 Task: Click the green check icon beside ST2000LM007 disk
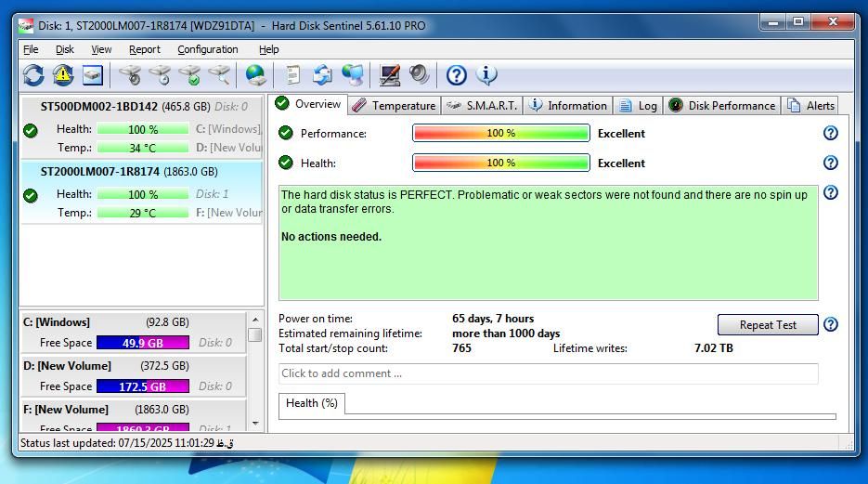tap(31, 195)
